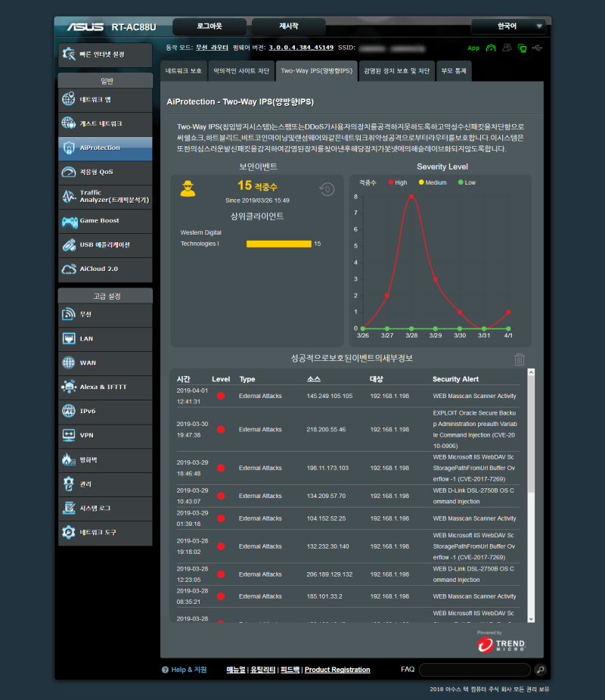605x700 pixels.
Task: Toggle High severity legend in chart
Action: coord(398,182)
